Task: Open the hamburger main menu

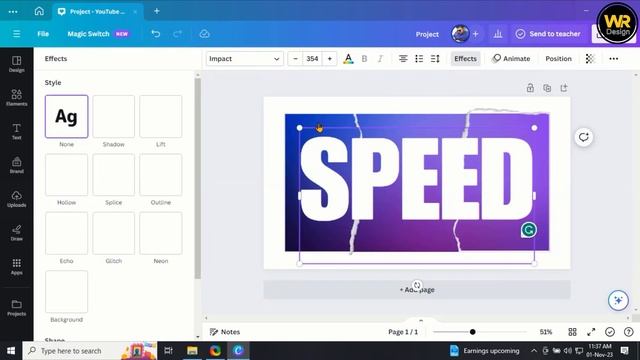Action: (16, 34)
